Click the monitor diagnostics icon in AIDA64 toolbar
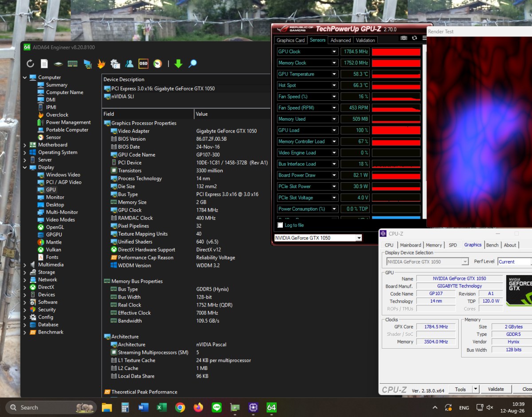Screen dimensions: 532x417 [x=87, y=64]
